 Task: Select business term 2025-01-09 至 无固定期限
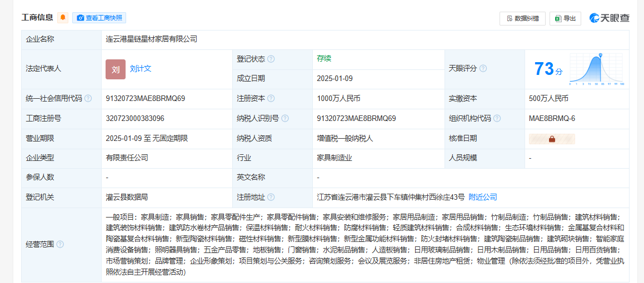point(147,139)
